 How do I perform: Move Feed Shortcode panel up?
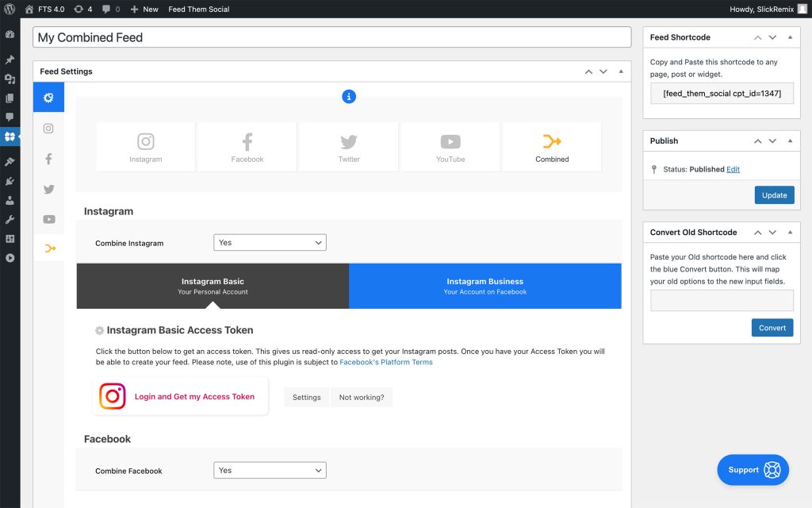click(x=757, y=37)
